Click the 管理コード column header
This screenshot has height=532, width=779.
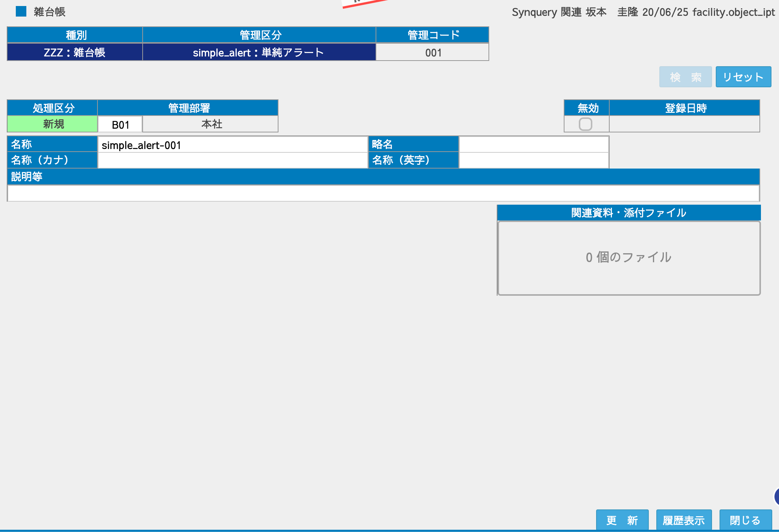pos(432,35)
